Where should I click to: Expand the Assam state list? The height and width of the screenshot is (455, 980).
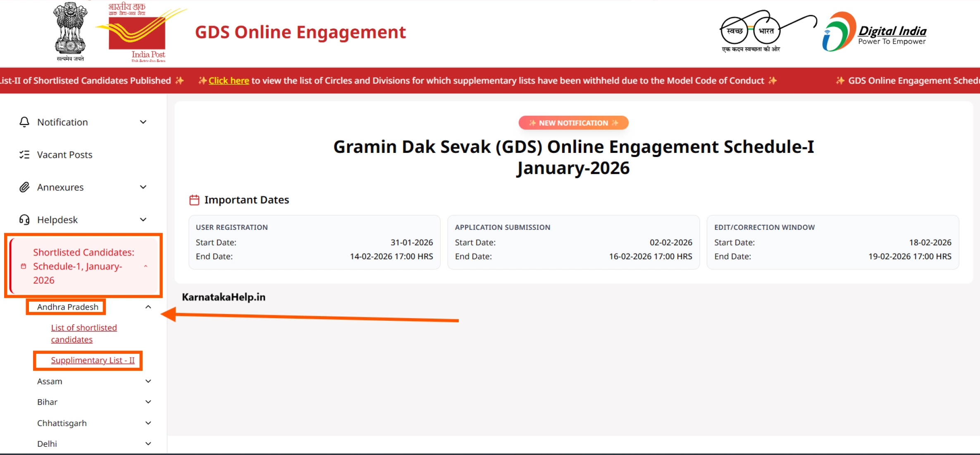tap(148, 381)
